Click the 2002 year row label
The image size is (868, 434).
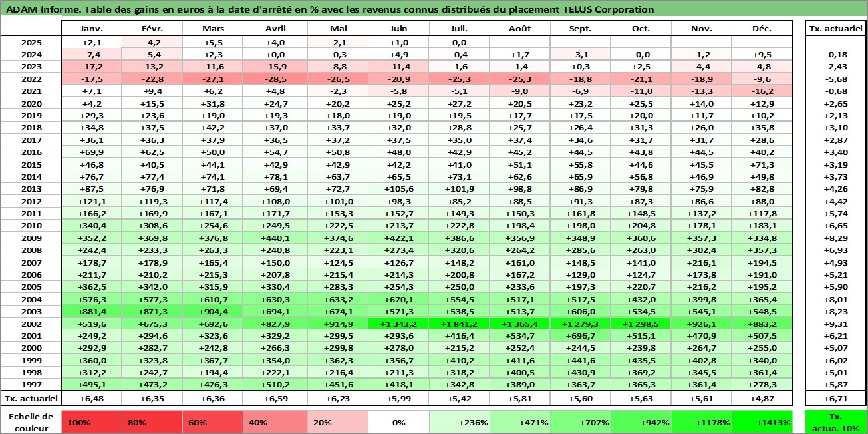31,324
